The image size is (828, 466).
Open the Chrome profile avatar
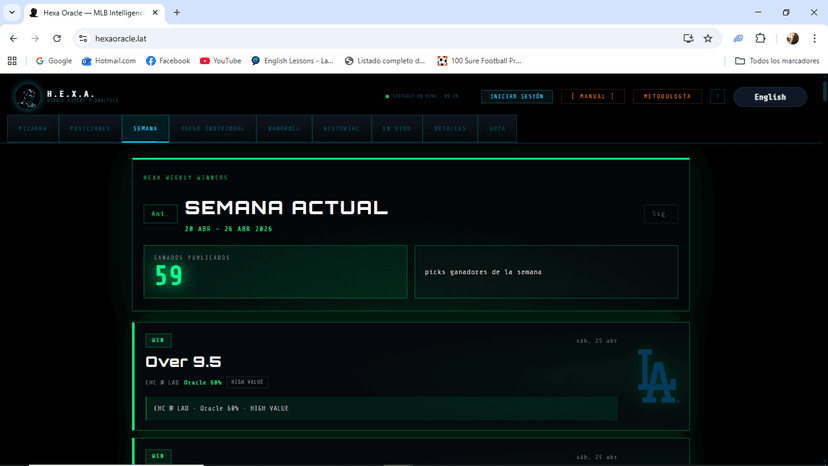[792, 39]
